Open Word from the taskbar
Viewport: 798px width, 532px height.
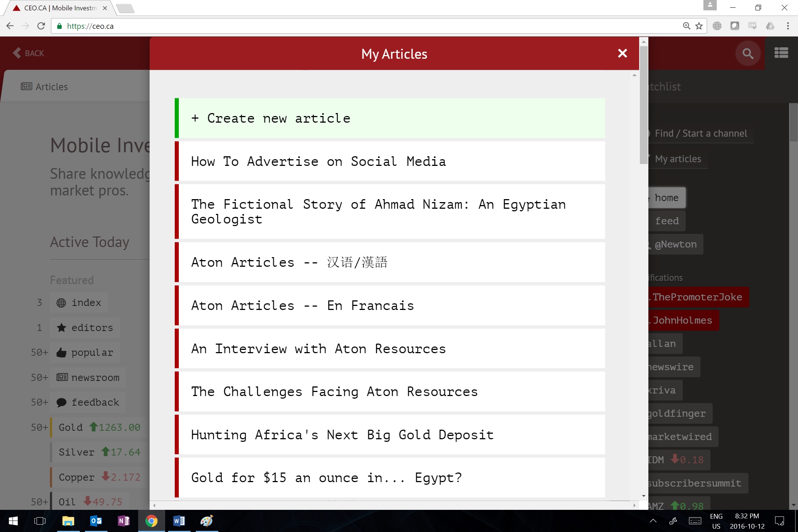tap(179, 521)
